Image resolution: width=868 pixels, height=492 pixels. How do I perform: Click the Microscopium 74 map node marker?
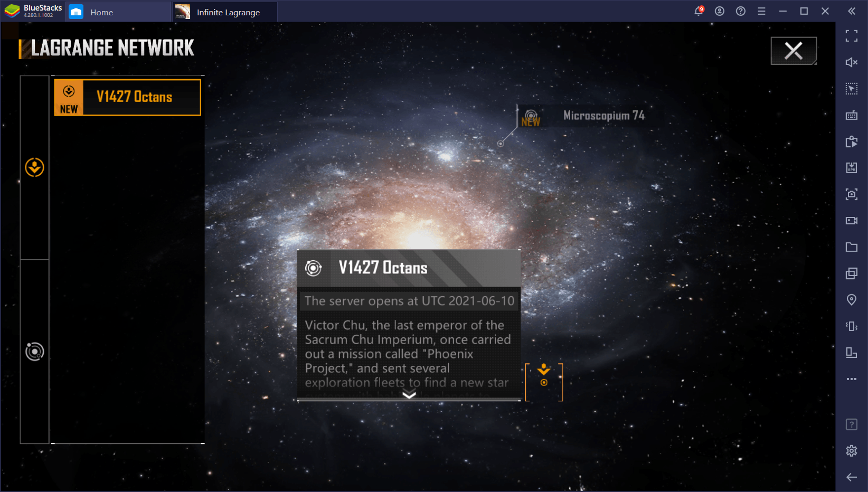[501, 144]
